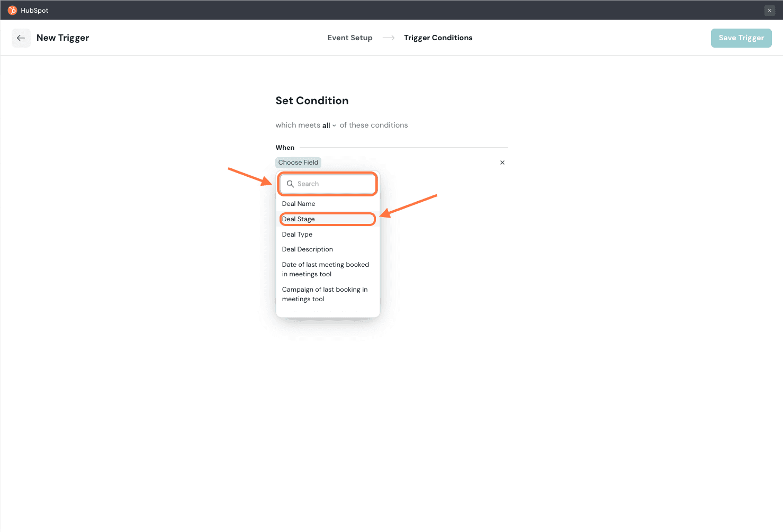Click the Set Condition heading
This screenshot has width=783, height=532.
(312, 101)
